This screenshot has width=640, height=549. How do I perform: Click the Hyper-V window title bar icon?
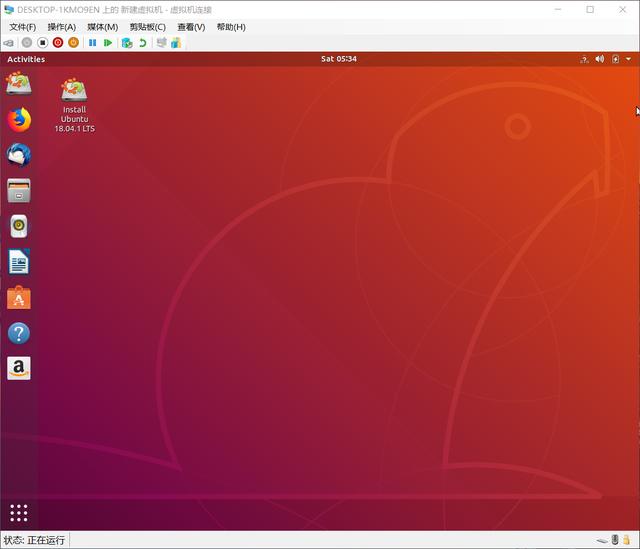9,9
